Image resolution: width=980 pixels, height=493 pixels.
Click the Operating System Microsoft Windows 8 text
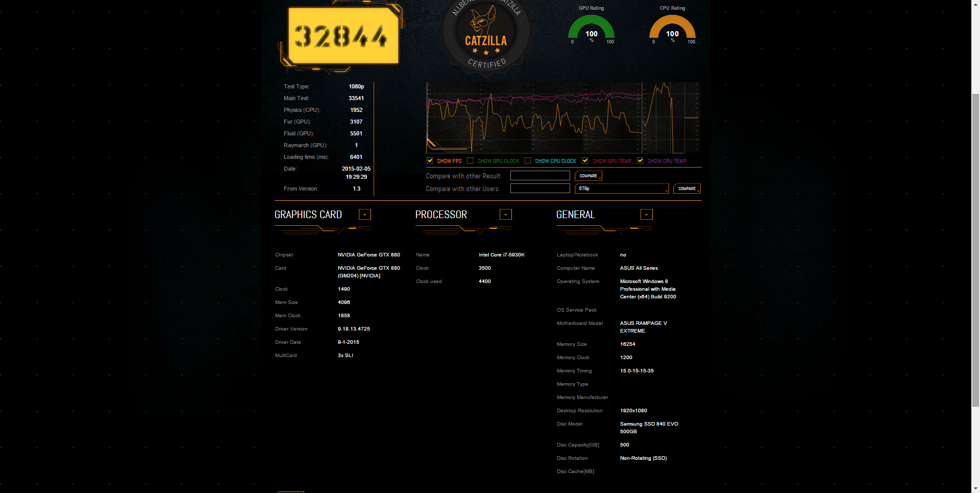pyautogui.click(x=648, y=289)
